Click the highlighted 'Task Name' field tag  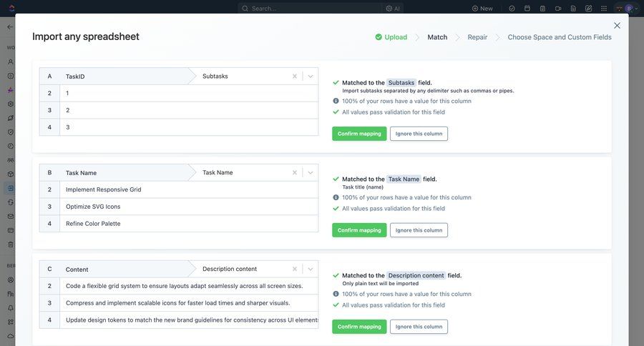[404, 179]
